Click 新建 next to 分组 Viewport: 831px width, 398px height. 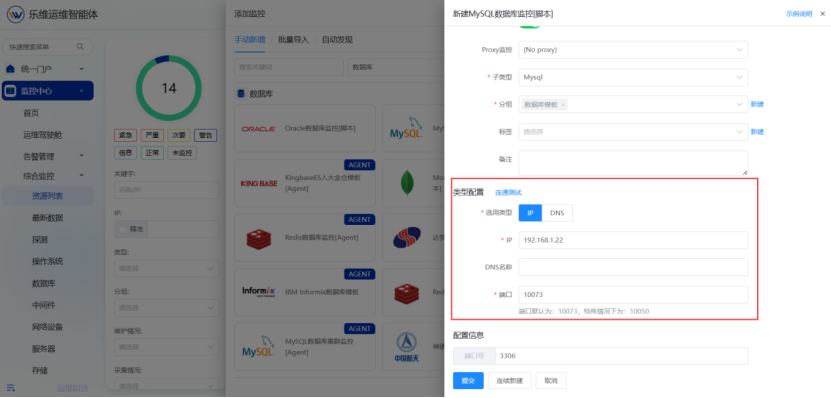[757, 104]
